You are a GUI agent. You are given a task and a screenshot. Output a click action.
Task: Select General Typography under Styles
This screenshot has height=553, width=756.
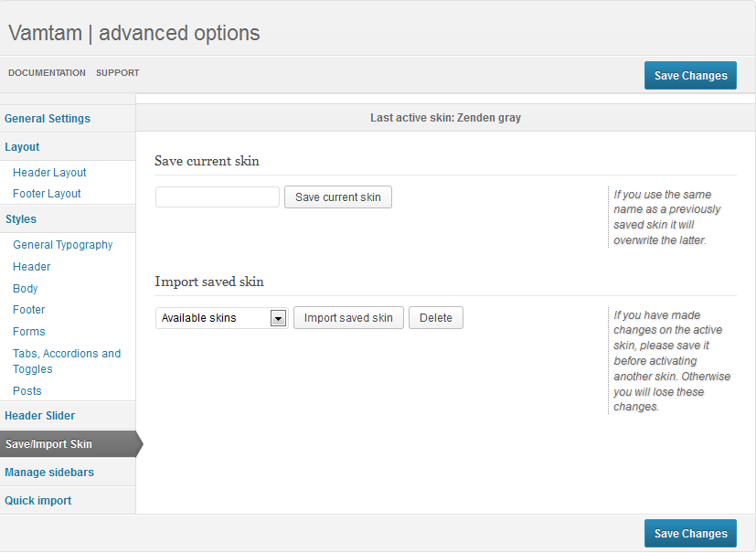pos(63,245)
